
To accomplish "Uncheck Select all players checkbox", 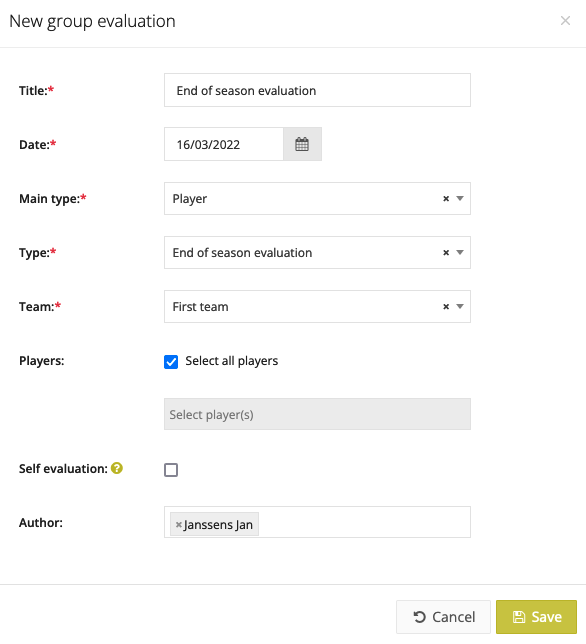I will click(x=171, y=362).
